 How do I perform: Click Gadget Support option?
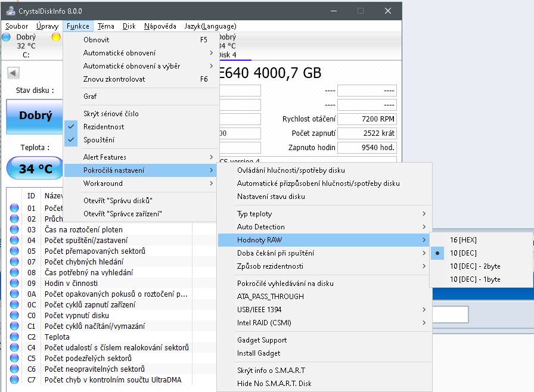coord(325,340)
